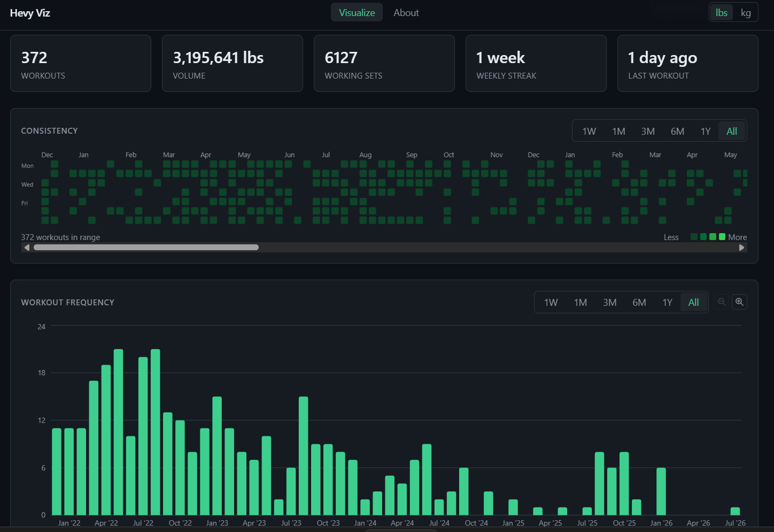
Task: Set Consistency range to 1W
Action: 589,131
